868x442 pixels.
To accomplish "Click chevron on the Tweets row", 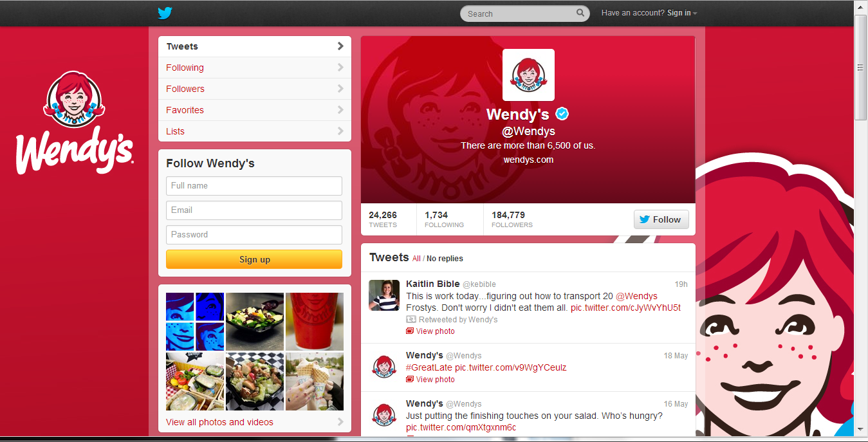I will coord(340,46).
